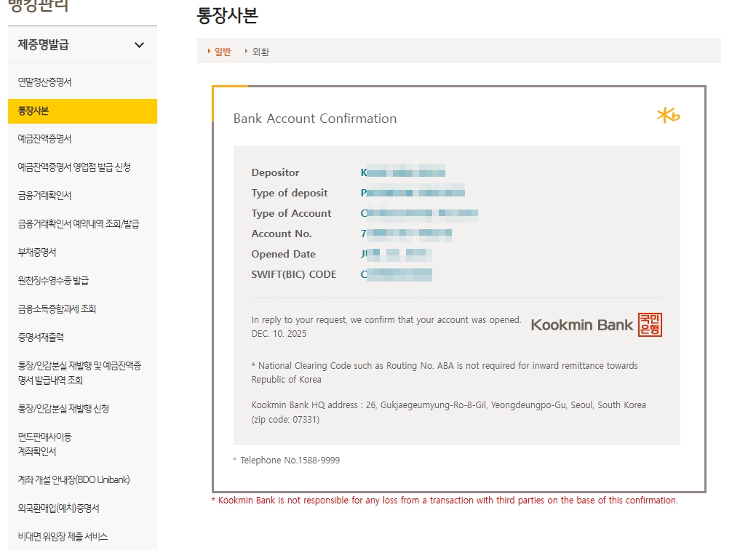Click the Depositor label
The image size is (756, 550).
[275, 172]
